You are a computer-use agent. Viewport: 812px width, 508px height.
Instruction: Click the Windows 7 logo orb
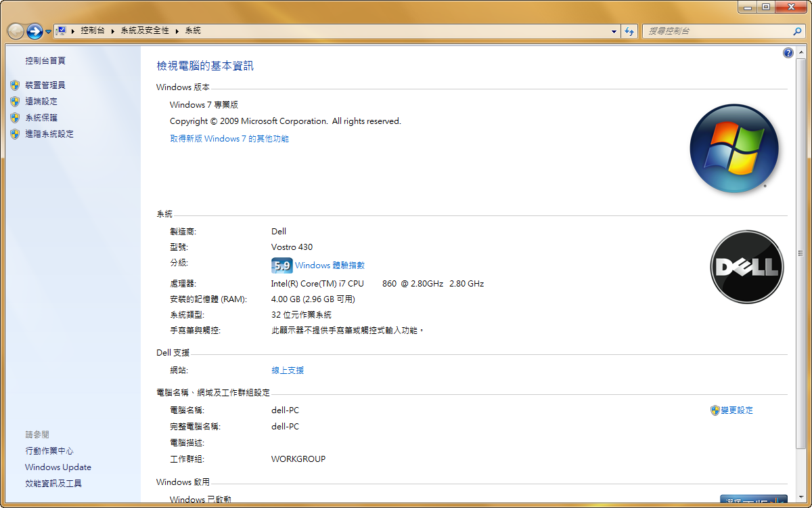click(734, 149)
